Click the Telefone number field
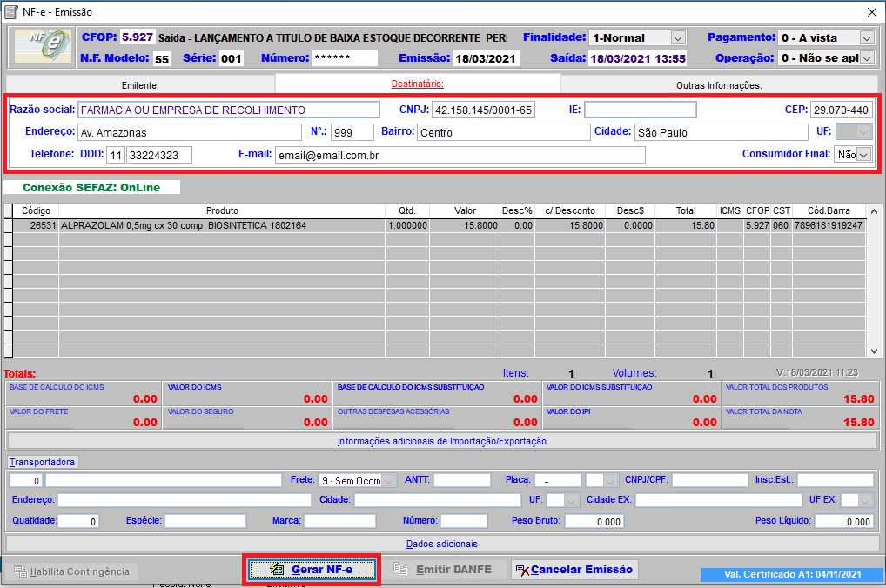The width and height of the screenshot is (886, 588). pyautogui.click(x=159, y=155)
